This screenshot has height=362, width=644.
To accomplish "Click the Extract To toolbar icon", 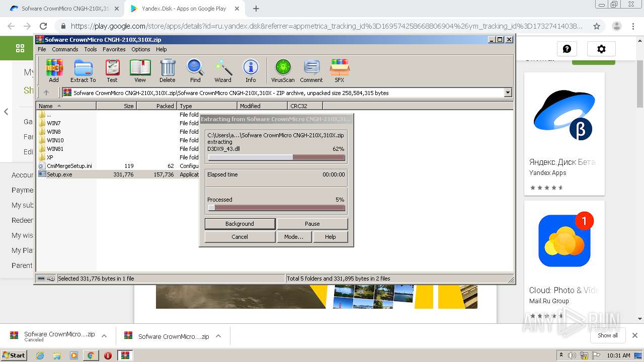I will (83, 70).
